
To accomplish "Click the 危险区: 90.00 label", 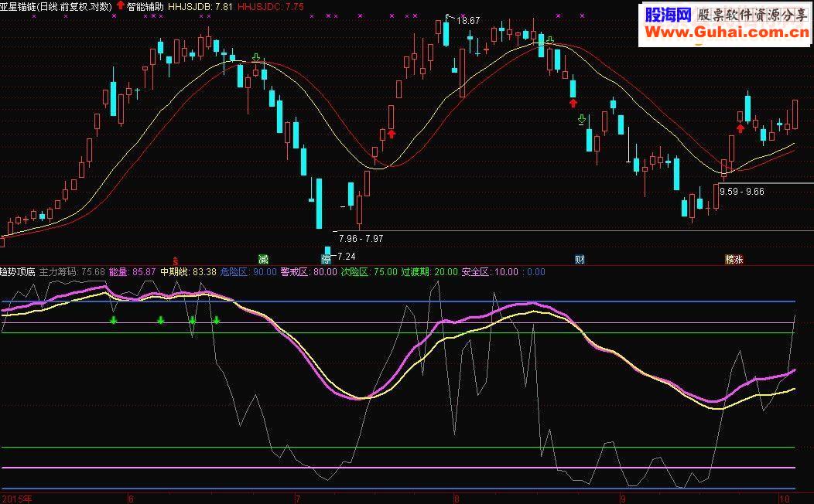I will coord(248,271).
